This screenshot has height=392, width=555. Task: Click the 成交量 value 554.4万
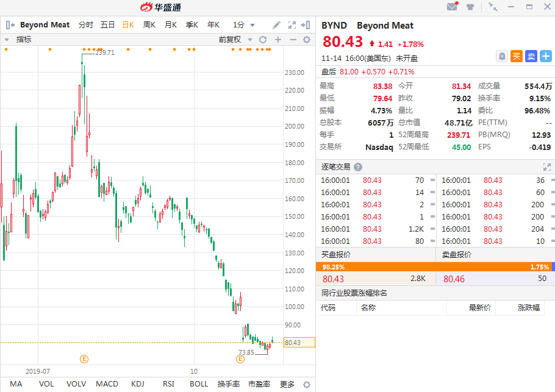coord(538,86)
